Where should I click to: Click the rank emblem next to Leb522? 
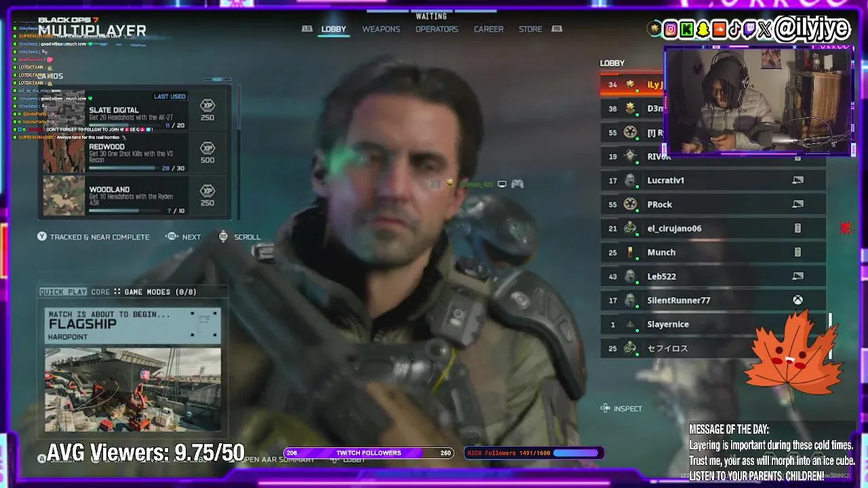tap(631, 276)
